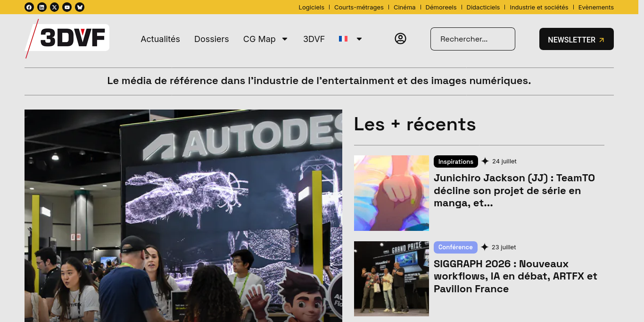This screenshot has height=322, width=644.
Task: Open the CG Map menu item
Action: click(259, 39)
